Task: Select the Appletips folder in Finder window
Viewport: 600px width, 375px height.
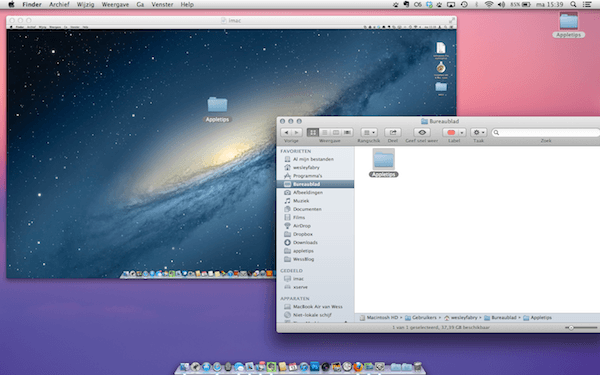Action: pyautogui.click(x=383, y=163)
